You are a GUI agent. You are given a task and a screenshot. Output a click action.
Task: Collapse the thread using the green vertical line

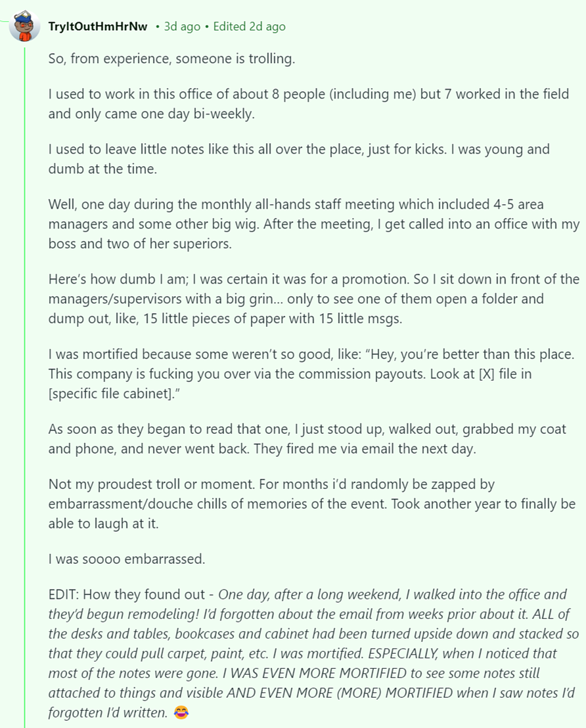(x=24, y=385)
